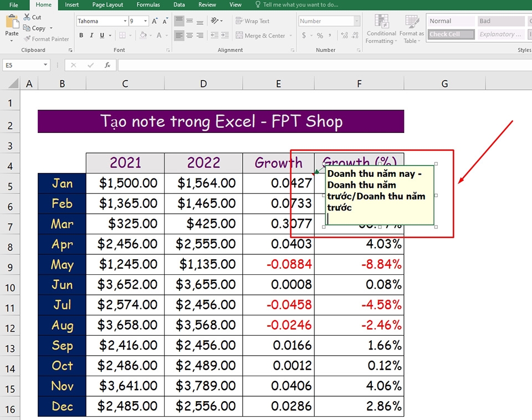Expand the Number format dropdown
Viewport: 532px width, 420px height.
[356, 21]
